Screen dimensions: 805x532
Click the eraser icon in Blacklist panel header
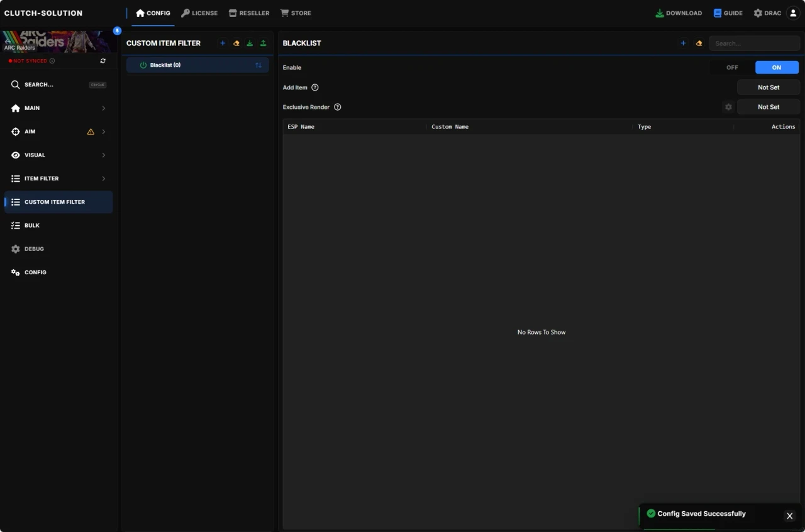click(699, 43)
